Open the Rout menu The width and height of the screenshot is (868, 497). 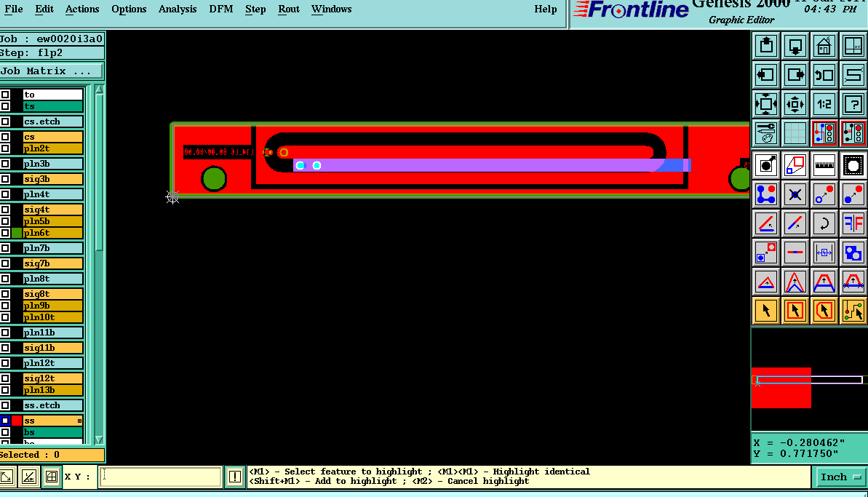pos(288,9)
